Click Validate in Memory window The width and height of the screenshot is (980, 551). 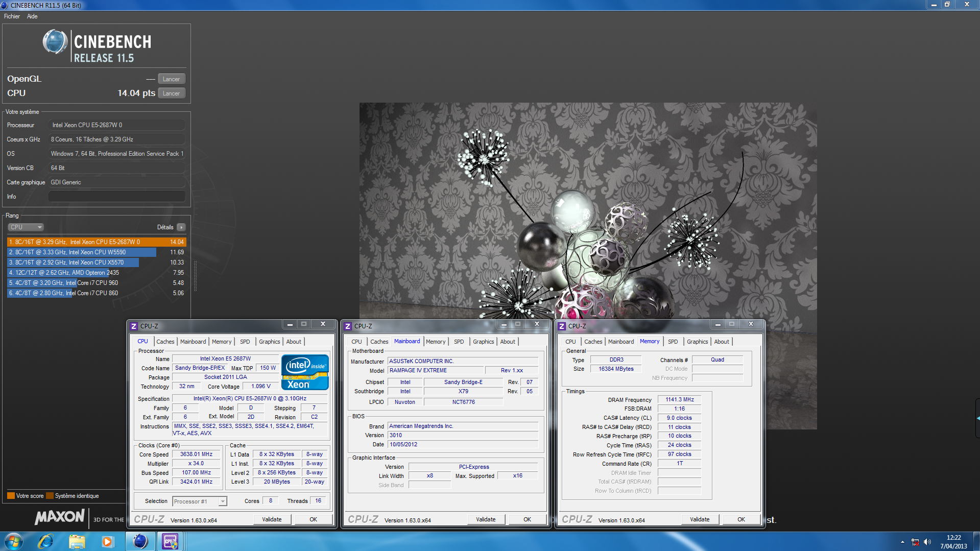click(700, 519)
